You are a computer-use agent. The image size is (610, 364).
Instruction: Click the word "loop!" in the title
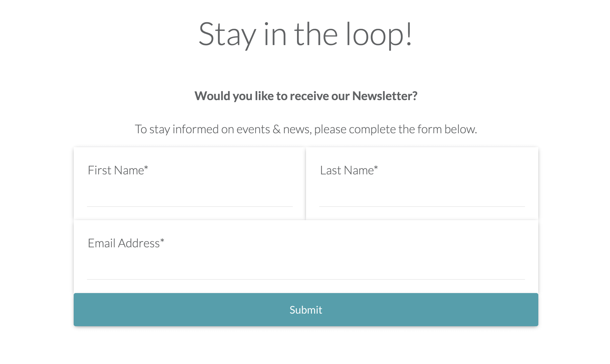tap(379, 34)
